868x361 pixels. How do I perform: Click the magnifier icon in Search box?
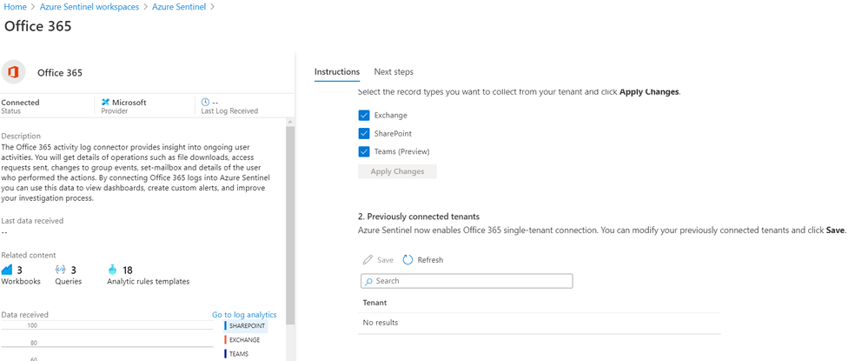368,281
